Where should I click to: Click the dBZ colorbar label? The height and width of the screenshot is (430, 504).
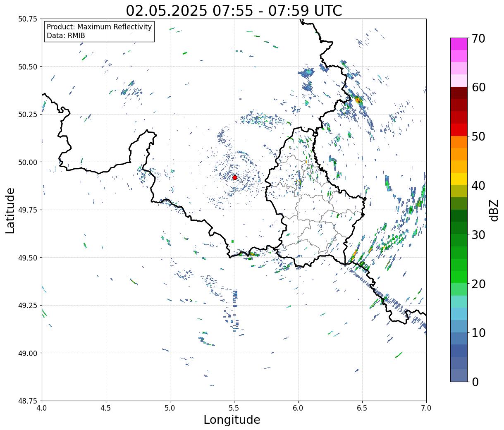tap(493, 210)
